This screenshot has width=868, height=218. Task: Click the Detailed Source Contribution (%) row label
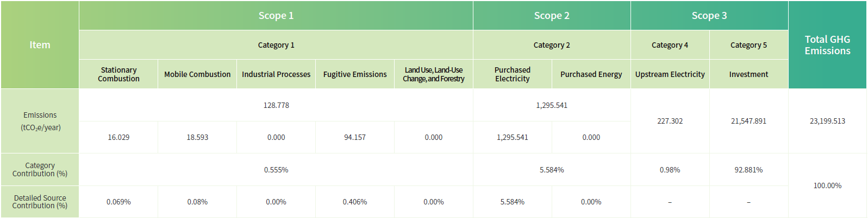click(x=40, y=202)
